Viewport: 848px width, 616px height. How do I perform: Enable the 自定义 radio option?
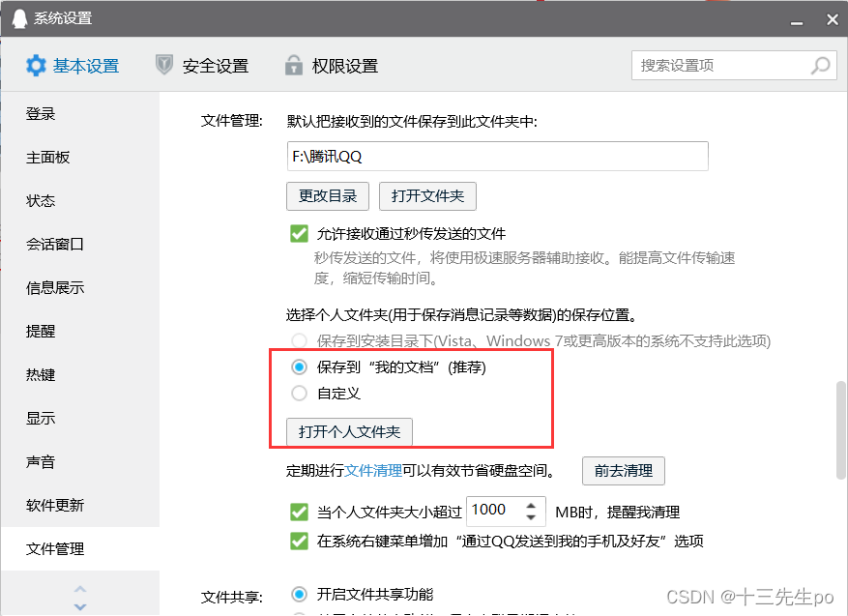(300, 391)
